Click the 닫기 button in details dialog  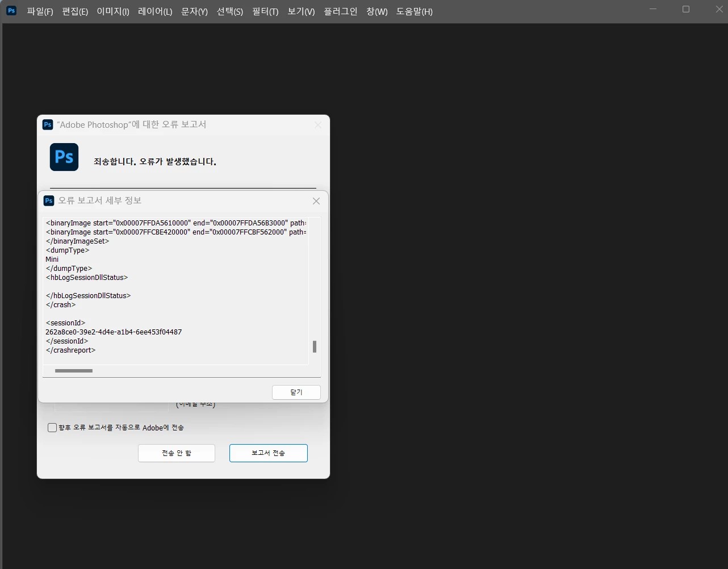tap(296, 392)
